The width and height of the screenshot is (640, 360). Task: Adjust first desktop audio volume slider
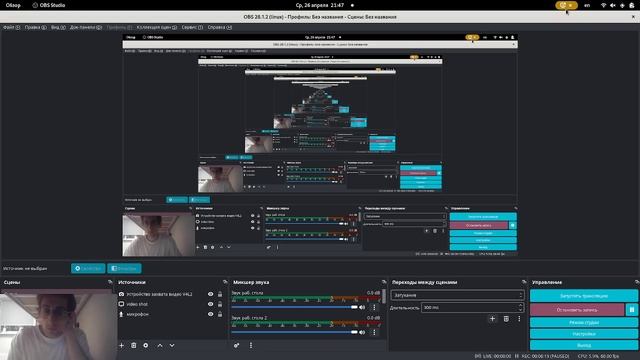pos(294,307)
